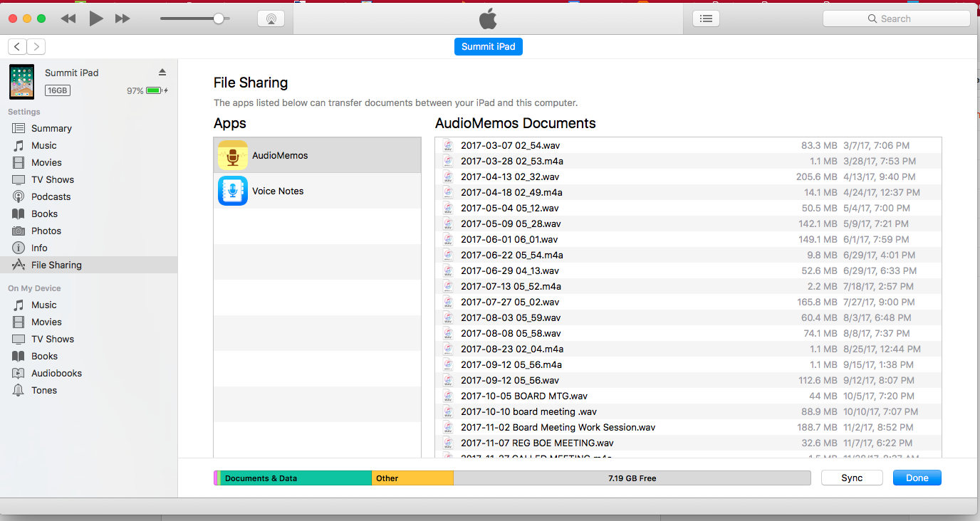Click the 97% battery indicator
The width and height of the screenshot is (980, 521).
coord(147,90)
